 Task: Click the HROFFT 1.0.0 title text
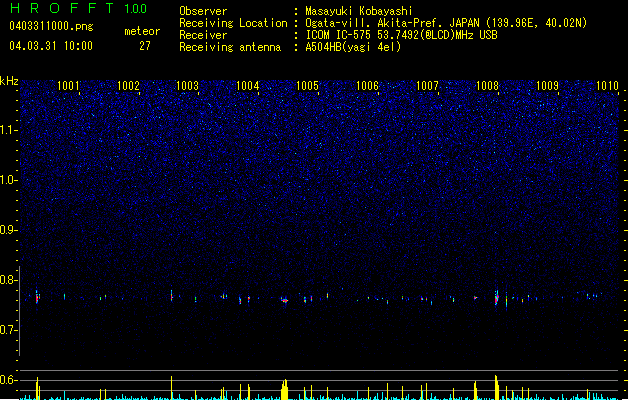(78, 8)
